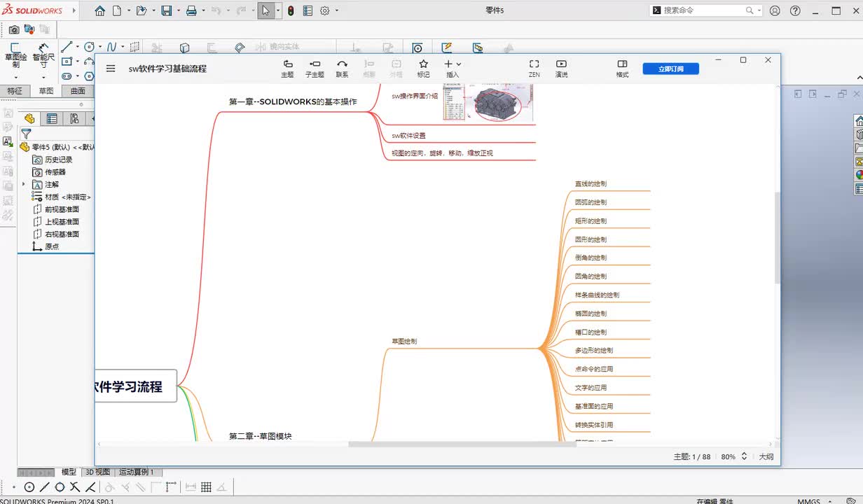The width and height of the screenshot is (863, 504).
Task: Open the FeatureManager design tree tab
Action: (x=29, y=119)
